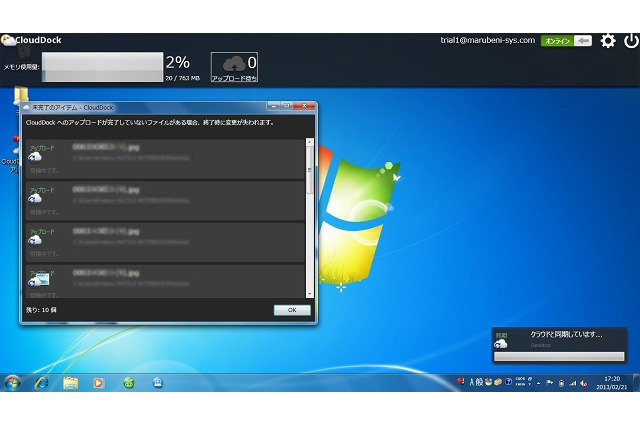Click the IME A input mode indicator
The width and height of the screenshot is (640, 426).
(x=472, y=382)
